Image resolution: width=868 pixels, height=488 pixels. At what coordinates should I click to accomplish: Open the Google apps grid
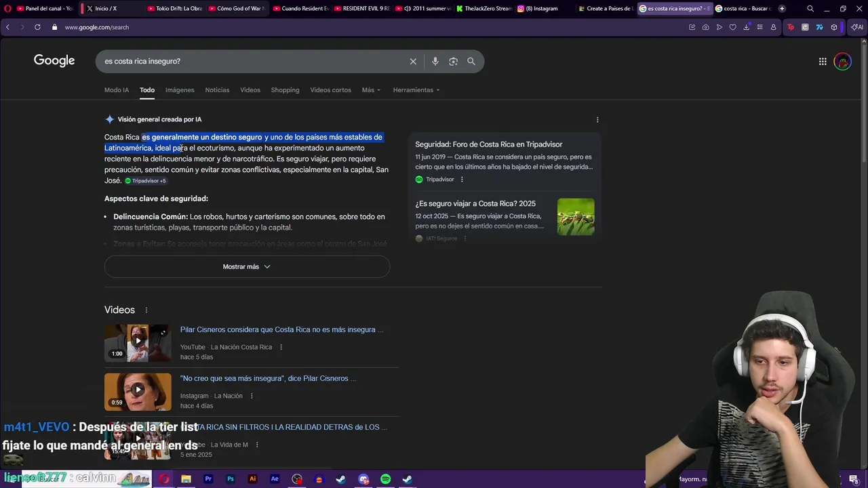point(823,62)
